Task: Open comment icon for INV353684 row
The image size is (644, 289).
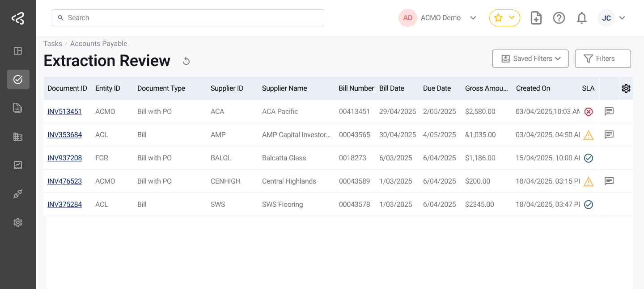Action: point(609,134)
